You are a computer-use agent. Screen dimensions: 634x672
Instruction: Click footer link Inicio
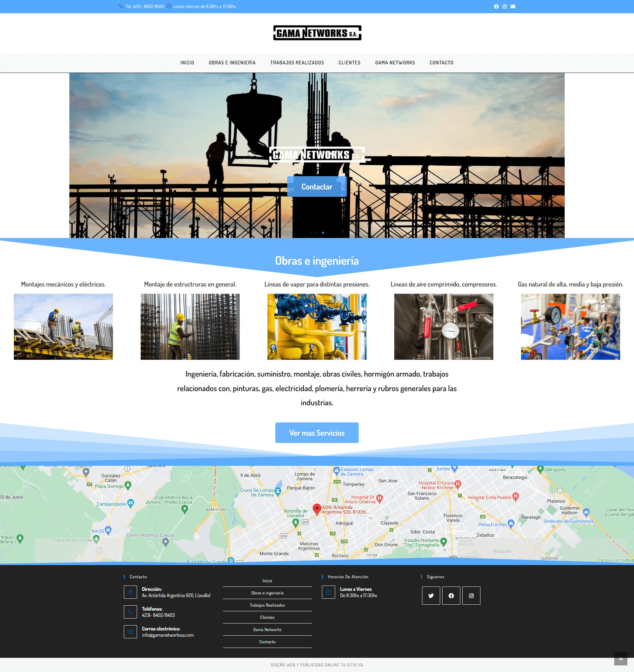click(267, 580)
